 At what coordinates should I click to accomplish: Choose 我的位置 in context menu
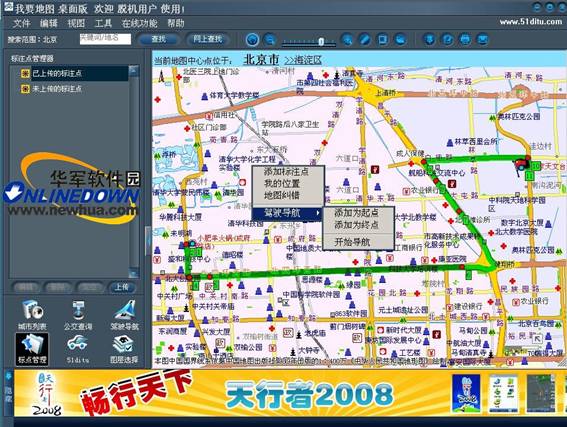[287, 184]
